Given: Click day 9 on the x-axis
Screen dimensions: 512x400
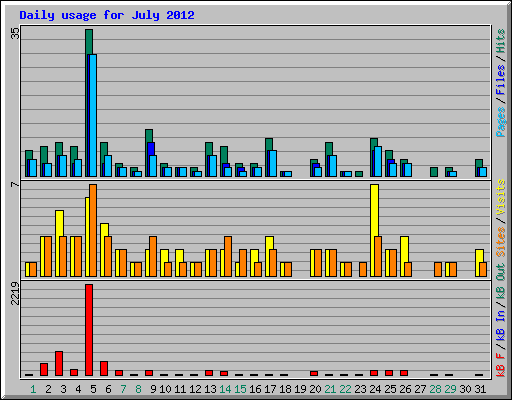Looking at the screenshot, I should 153,389.
